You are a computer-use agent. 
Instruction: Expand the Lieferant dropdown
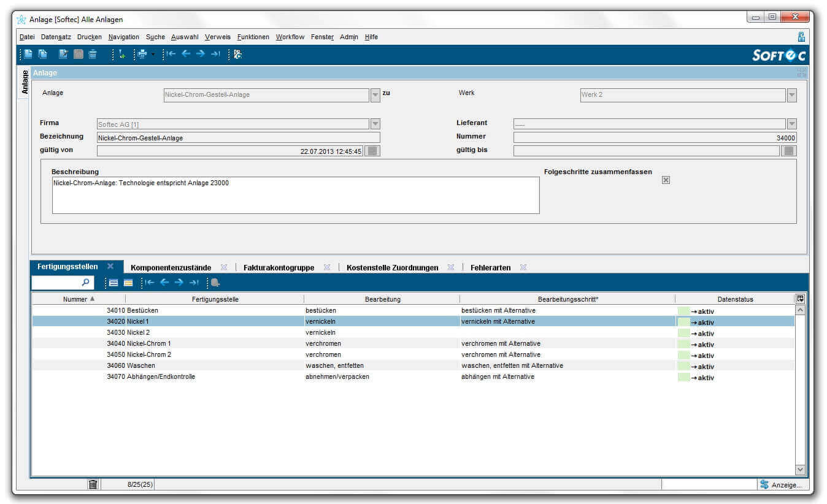792,124
